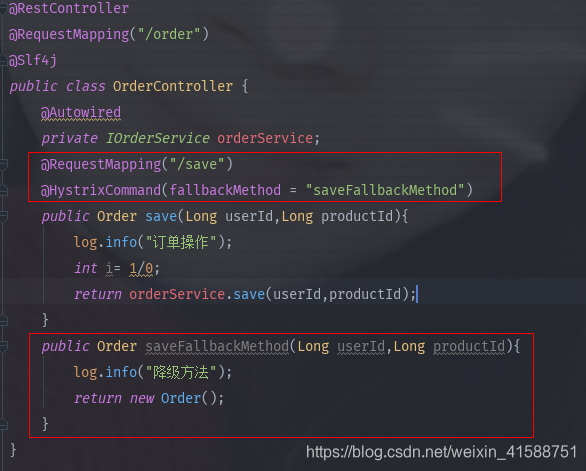The height and width of the screenshot is (471, 586).
Task: Place cursor in the "/order" string
Action: pos(169,34)
